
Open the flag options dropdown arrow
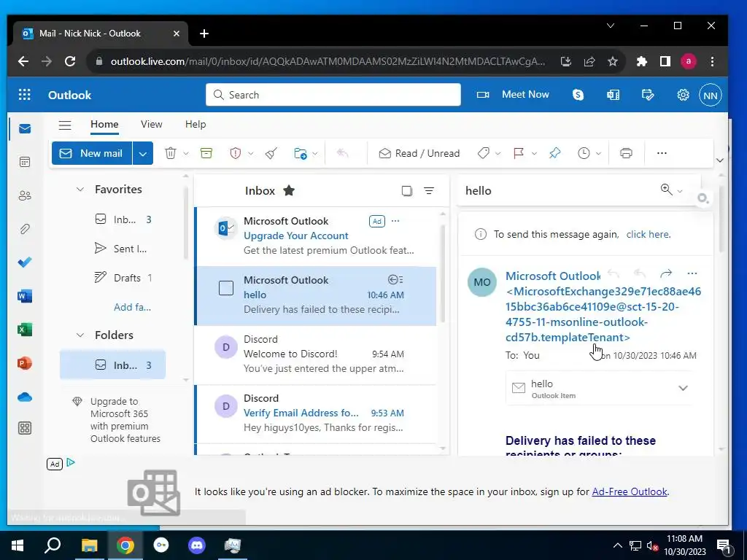534,153
